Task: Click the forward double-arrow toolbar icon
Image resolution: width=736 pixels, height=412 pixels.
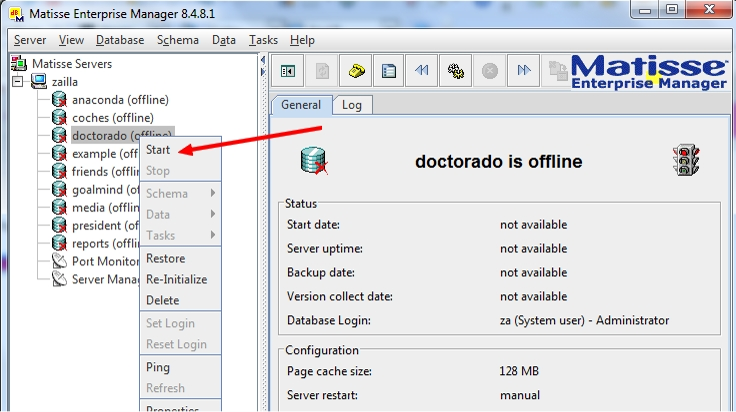Action: [x=523, y=71]
